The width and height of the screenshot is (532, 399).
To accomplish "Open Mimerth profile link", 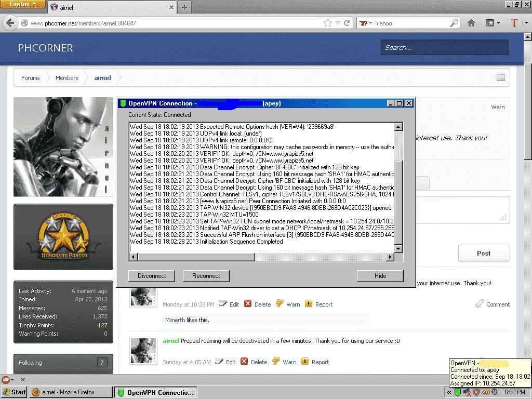I will 175,320.
